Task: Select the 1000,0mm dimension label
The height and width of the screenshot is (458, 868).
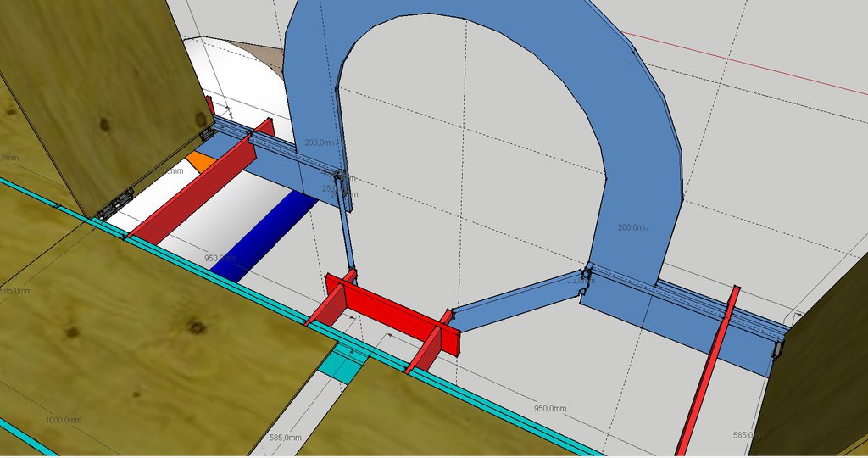Action: (x=63, y=419)
